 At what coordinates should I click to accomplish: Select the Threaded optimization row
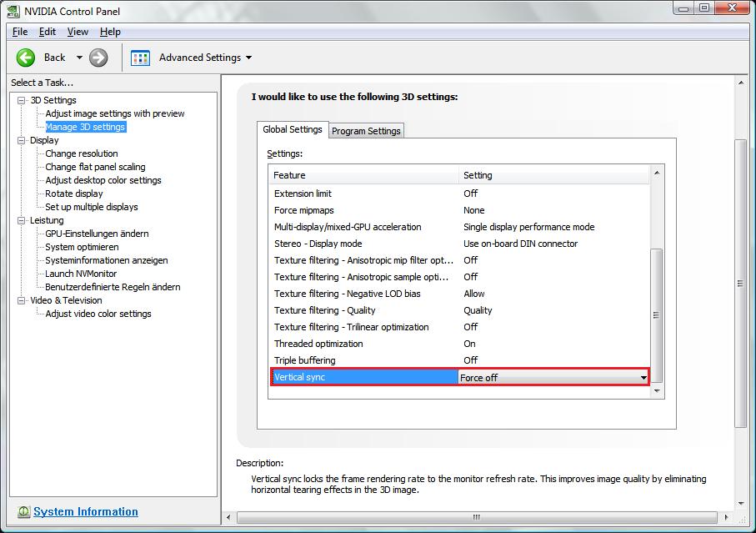[459, 344]
